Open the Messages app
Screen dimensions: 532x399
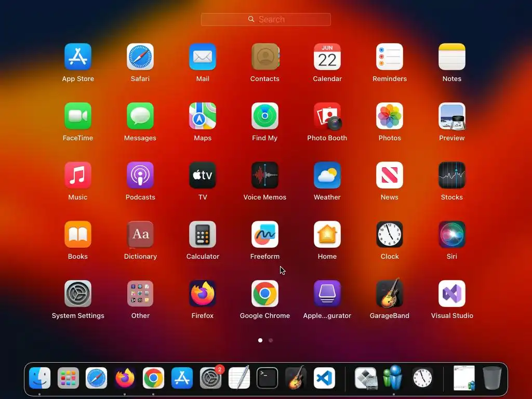[140, 116]
